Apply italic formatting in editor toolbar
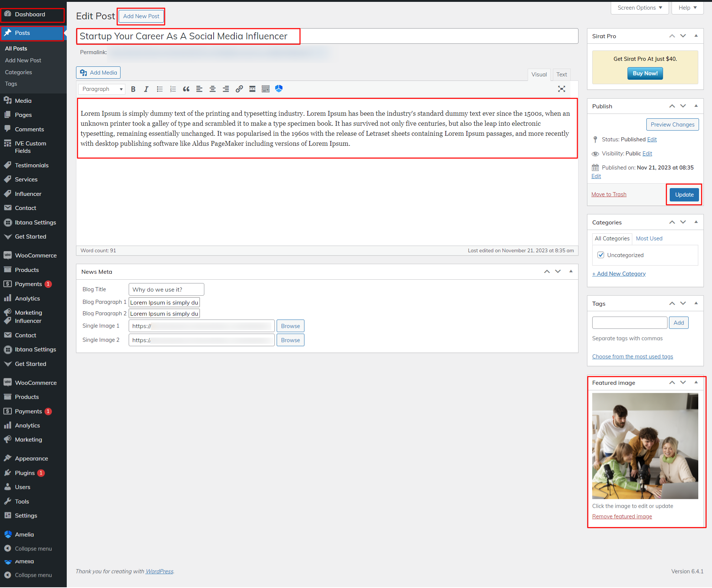Image resolution: width=712 pixels, height=588 pixels. (146, 89)
